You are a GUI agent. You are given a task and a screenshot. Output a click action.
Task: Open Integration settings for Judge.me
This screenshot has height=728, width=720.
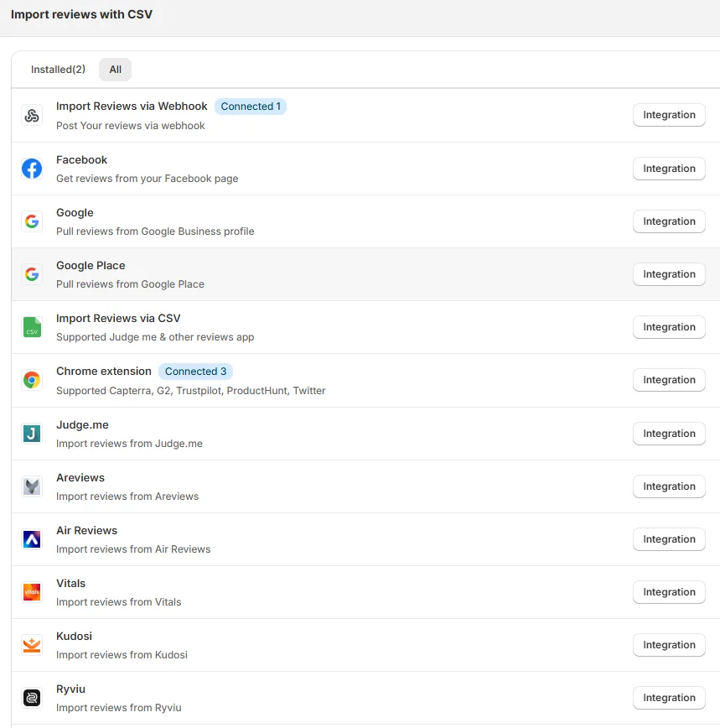(x=668, y=434)
